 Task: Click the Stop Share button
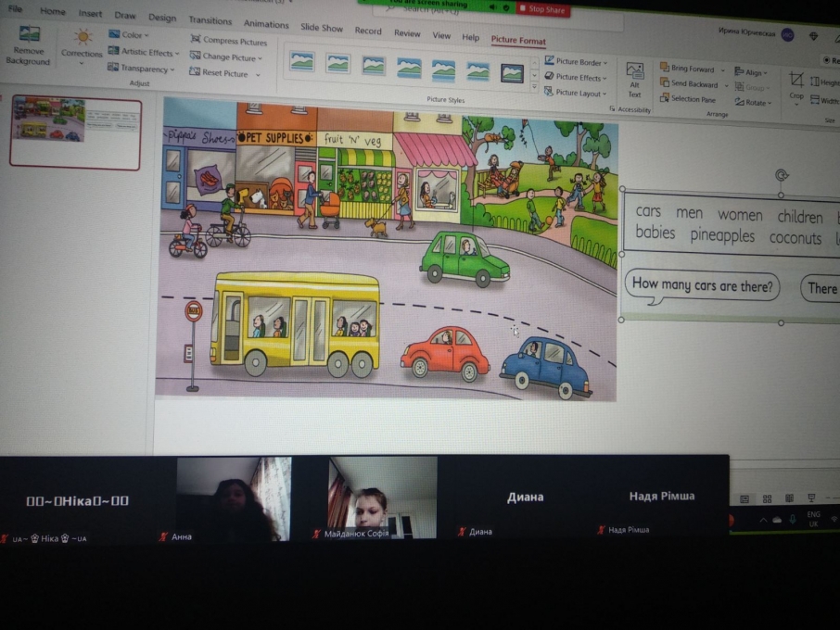(542, 9)
